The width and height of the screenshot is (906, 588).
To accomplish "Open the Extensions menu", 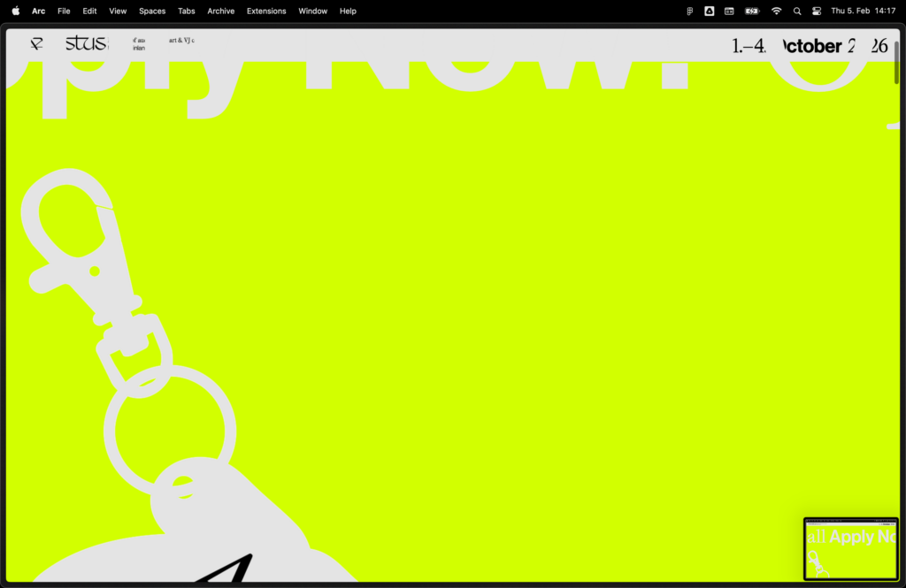I will (266, 11).
